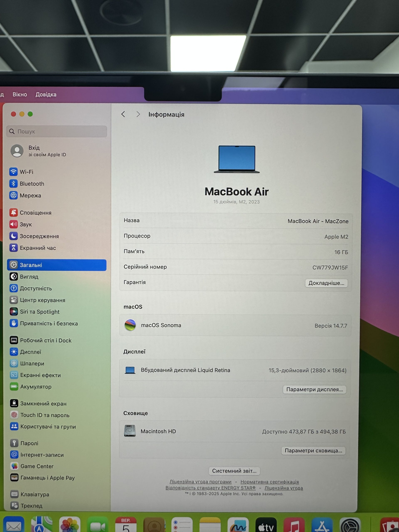Open the Довідка help menu
The height and width of the screenshot is (532, 399).
46,95
